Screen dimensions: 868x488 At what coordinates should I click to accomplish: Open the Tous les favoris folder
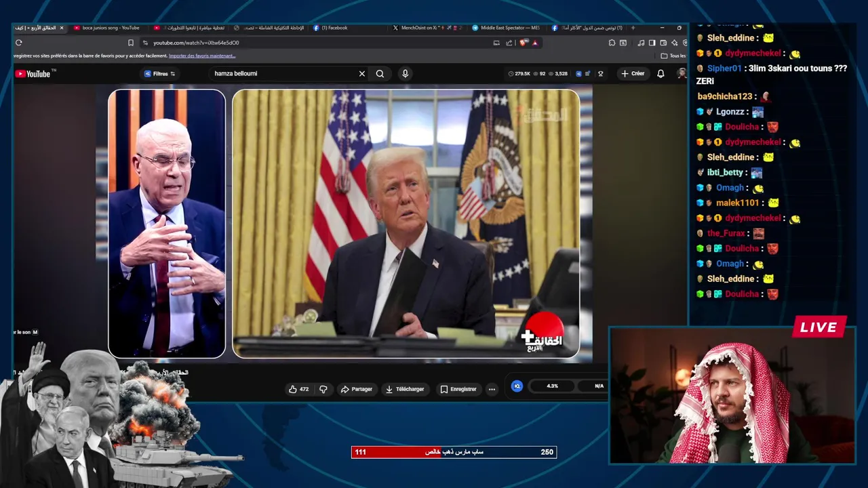click(x=673, y=56)
